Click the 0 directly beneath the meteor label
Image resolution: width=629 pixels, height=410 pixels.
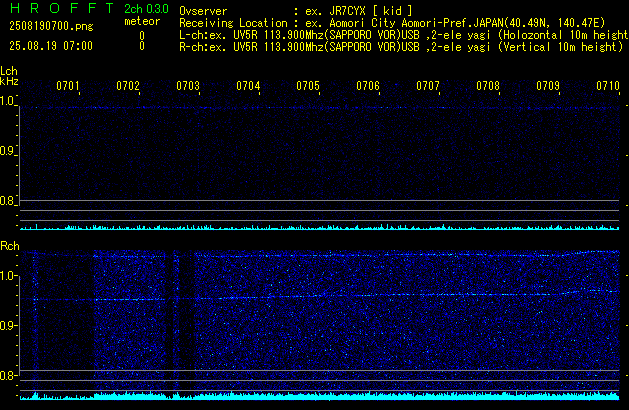pyautogui.click(x=142, y=36)
